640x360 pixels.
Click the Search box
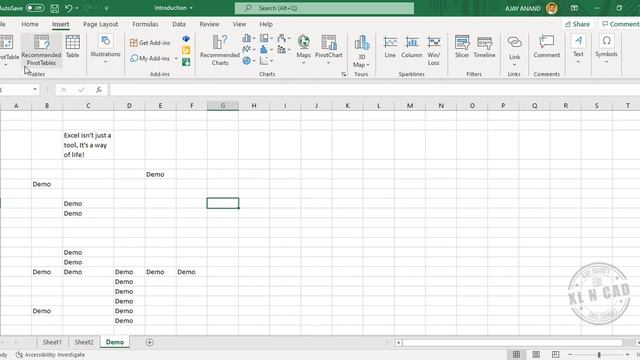[x=324, y=8]
